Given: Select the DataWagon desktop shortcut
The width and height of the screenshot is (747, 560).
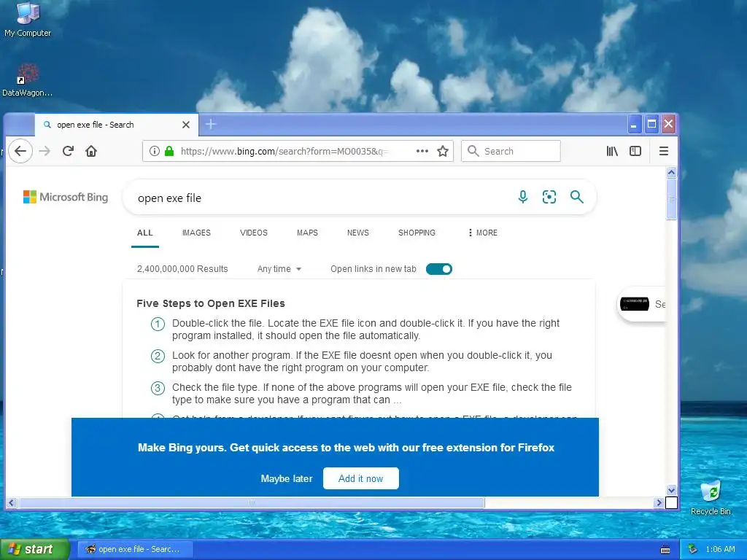Looking at the screenshot, I should (27, 80).
